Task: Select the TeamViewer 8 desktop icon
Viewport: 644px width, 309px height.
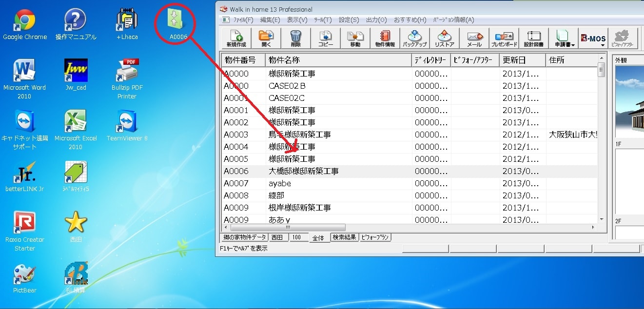Action: click(127, 126)
